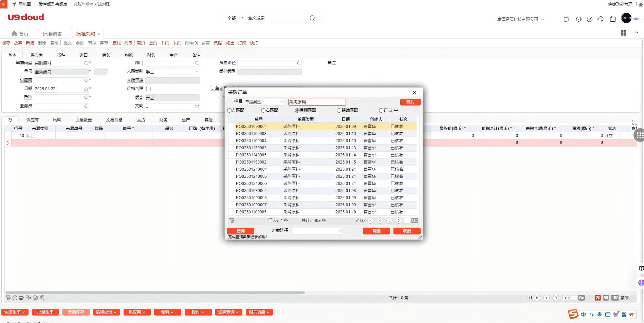Click the supplier field lookup icon

coord(86,80)
